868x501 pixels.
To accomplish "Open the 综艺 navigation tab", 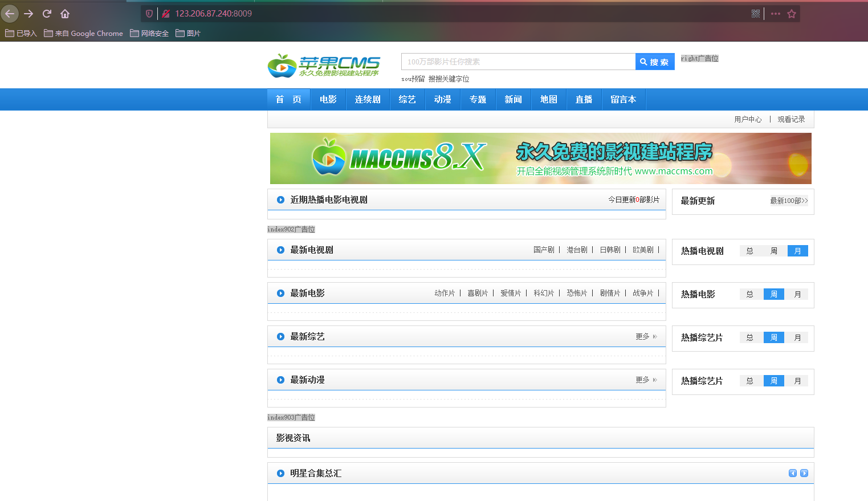I will pos(407,99).
